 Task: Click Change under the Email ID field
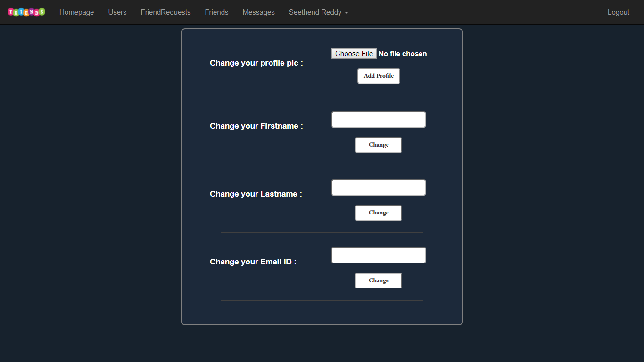click(x=379, y=280)
